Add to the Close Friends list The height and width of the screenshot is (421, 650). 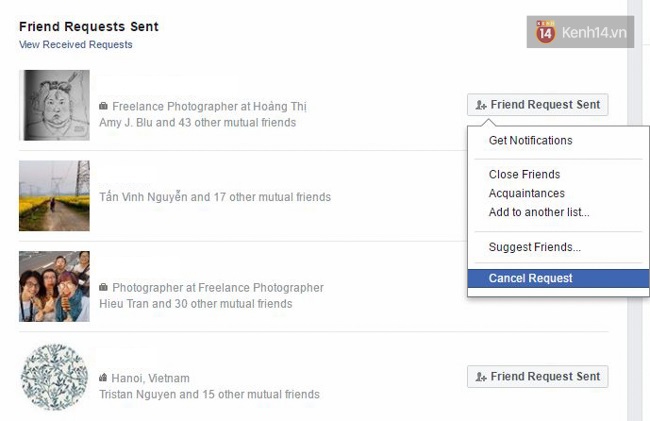tap(524, 174)
